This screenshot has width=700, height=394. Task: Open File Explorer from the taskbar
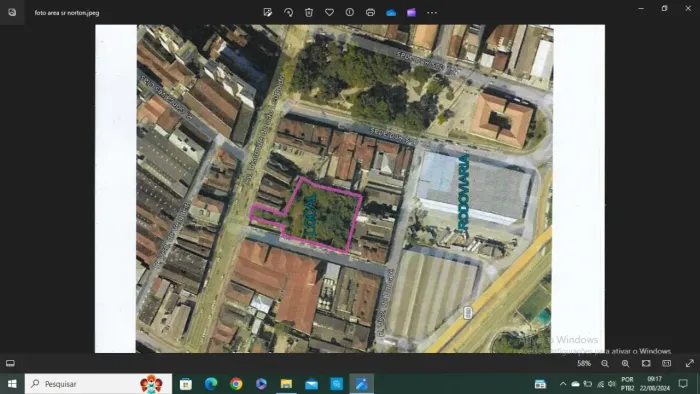pyautogui.click(x=286, y=384)
